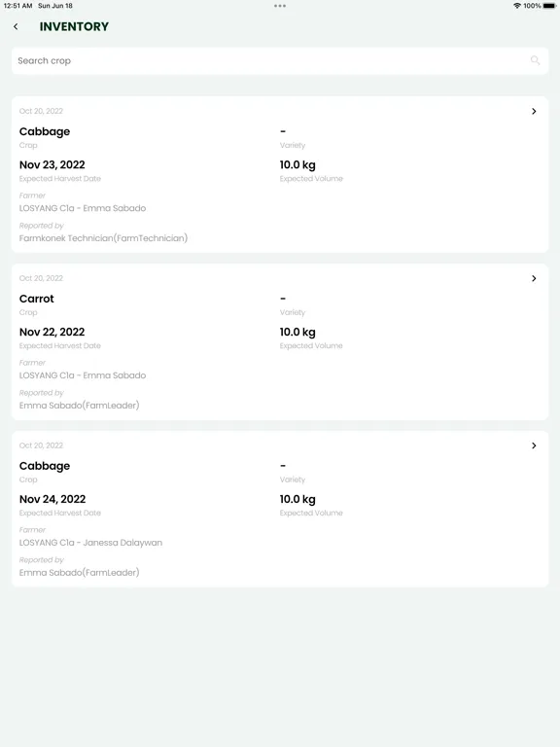Tap the Nov 22, 2022 harvest date
The width and height of the screenshot is (560, 747).
point(52,332)
